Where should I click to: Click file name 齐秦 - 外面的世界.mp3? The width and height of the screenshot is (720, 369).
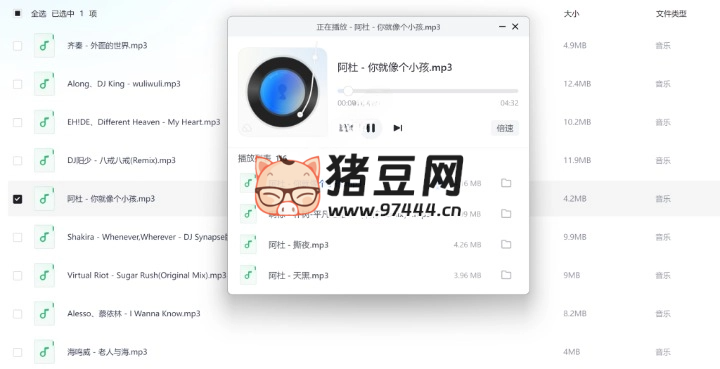coord(107,45)
